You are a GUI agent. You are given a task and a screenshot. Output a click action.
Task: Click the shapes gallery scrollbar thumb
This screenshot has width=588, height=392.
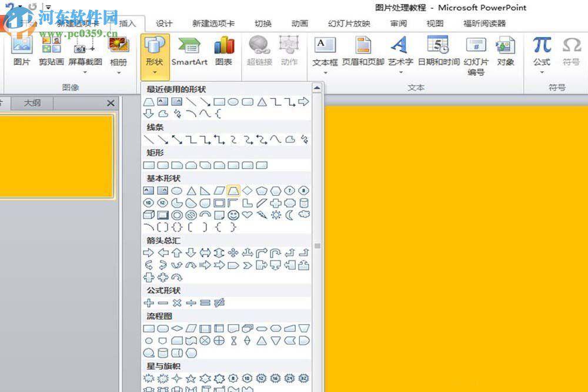tap(318, 246)
